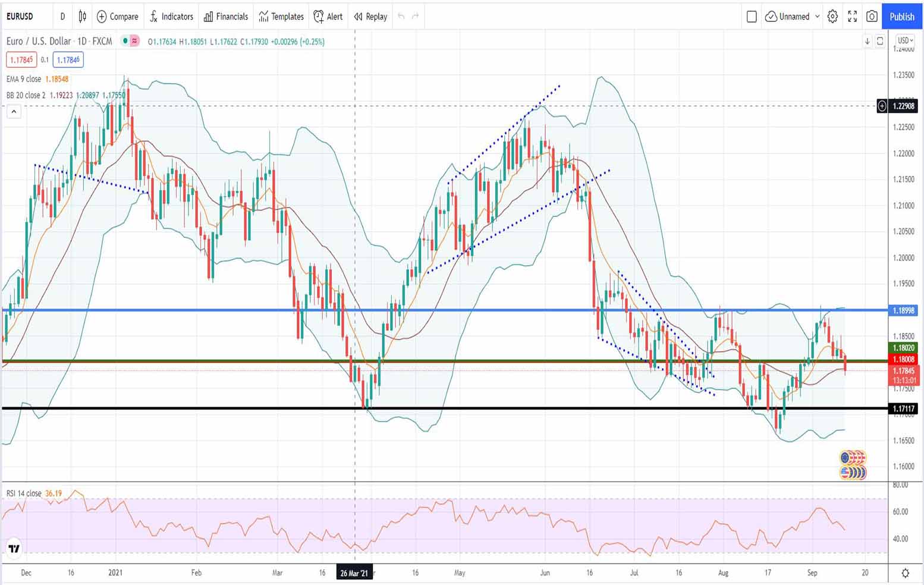Create an Alert with the alarm clock icon

[328, 17]
